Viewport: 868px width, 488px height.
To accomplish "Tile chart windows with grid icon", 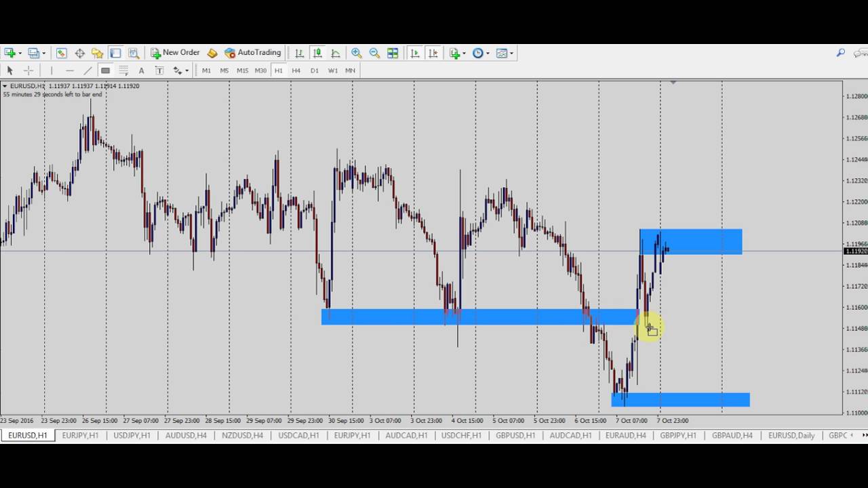I will [x=393, y=53].
